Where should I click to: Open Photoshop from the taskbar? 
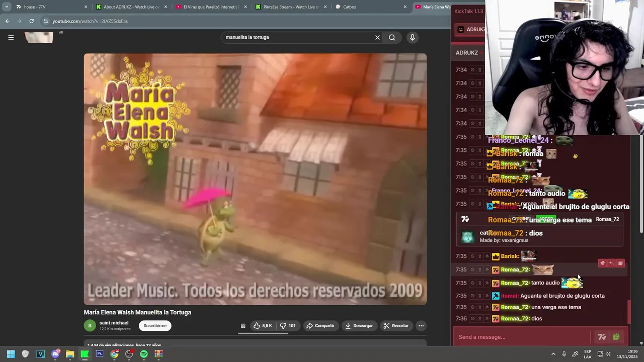coord(100,354)
